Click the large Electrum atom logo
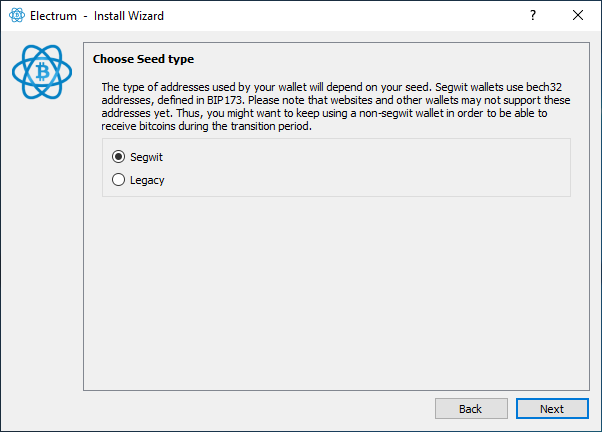The width and height of the screenshot is (602, 432). tap(43, 72)
